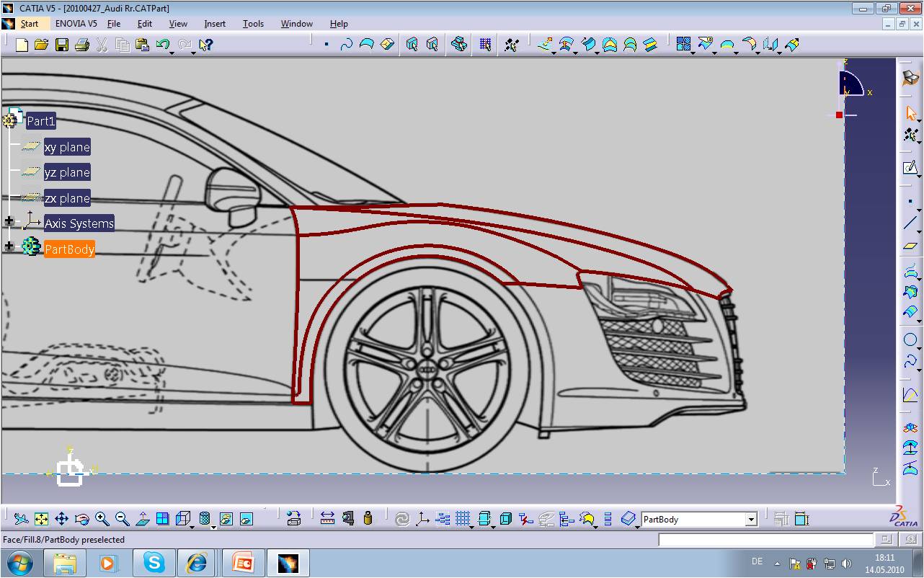Viewport: 924px width, 578px height.
Task: Save the part with the floppy icon
Action: 61,45
